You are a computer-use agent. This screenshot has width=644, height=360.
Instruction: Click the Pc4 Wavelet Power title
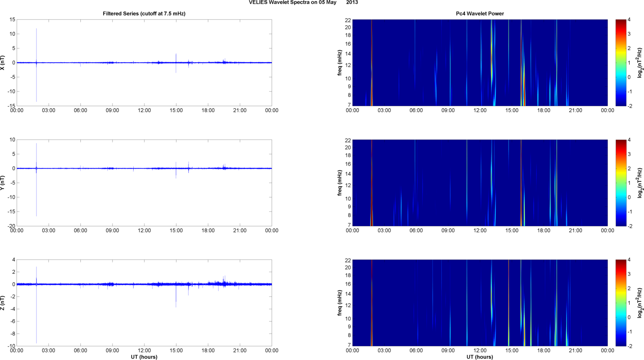pyautogui.click(x=479, y=14)
